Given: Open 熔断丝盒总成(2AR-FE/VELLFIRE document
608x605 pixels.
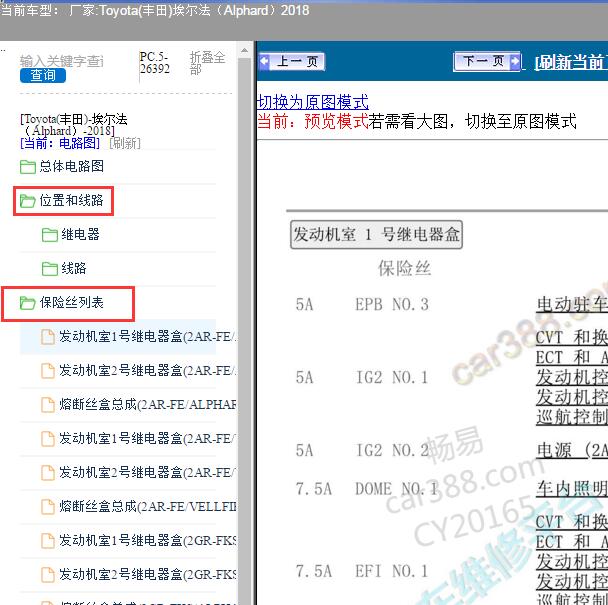Looking at the screenshot, I should (x=147, y=506).
